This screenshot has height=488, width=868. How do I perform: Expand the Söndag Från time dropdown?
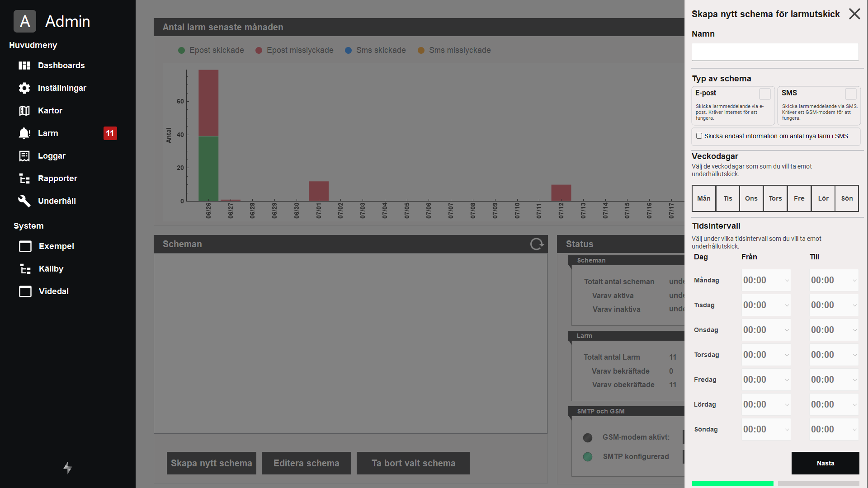(x=766, y=429)
